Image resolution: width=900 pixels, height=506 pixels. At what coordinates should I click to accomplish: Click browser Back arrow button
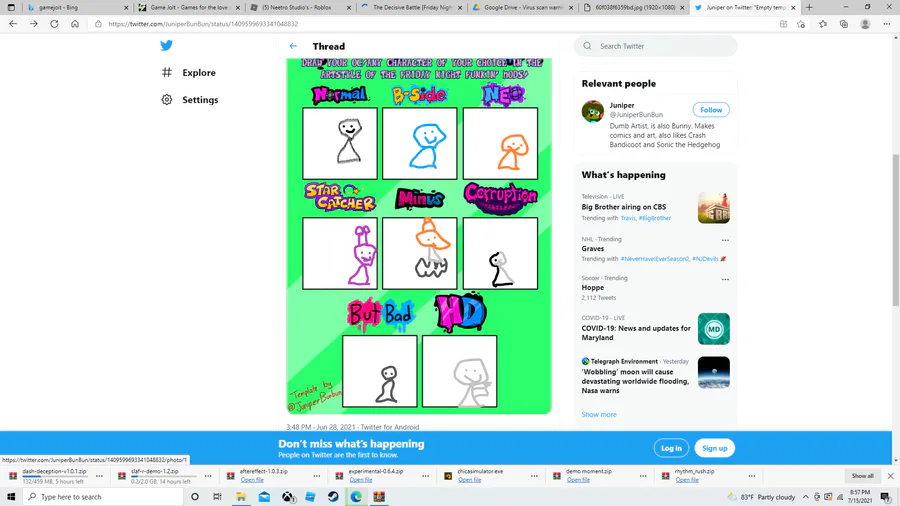click(13, 24)
